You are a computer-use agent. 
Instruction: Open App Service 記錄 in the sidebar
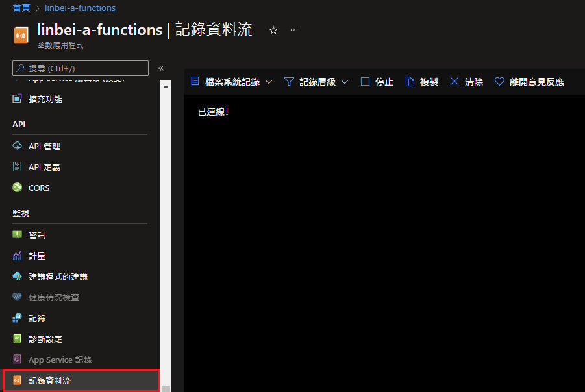click(x=60, y=360)
